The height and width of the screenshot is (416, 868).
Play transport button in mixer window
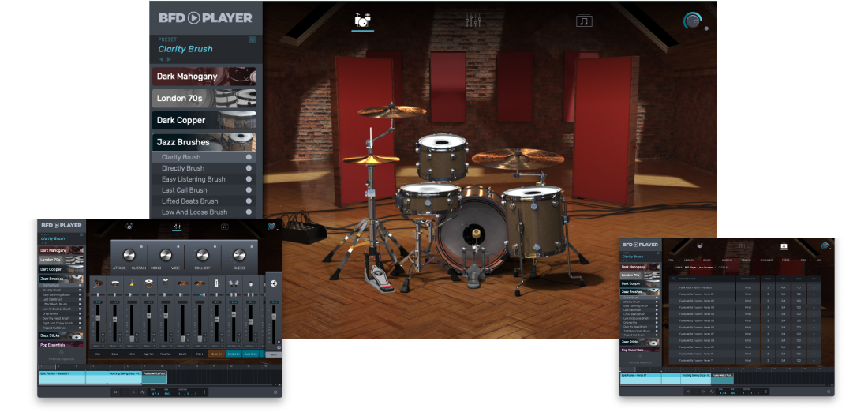pos(133,392)
